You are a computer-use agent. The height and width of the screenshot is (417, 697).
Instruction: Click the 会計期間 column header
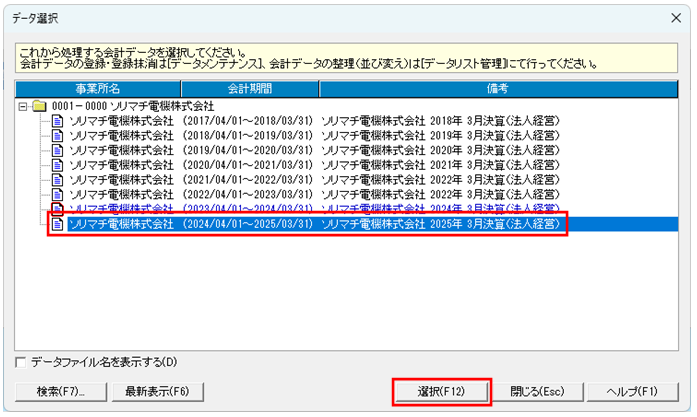[250, 89]
